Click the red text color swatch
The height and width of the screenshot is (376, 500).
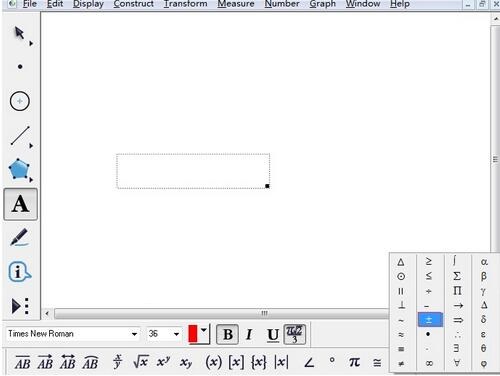(x=193, y=334)
